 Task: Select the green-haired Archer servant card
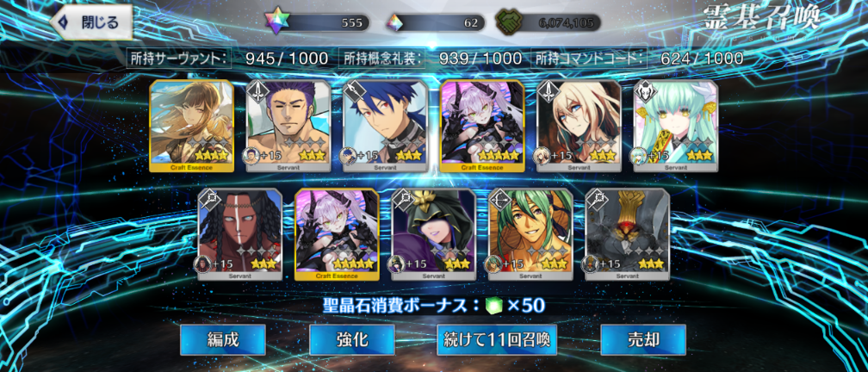(x=530, y=235)
